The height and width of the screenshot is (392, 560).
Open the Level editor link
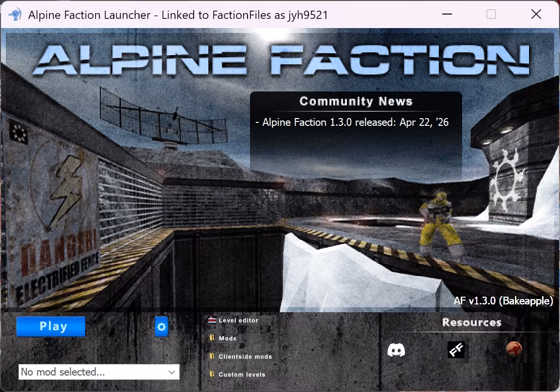click(238, 320)
